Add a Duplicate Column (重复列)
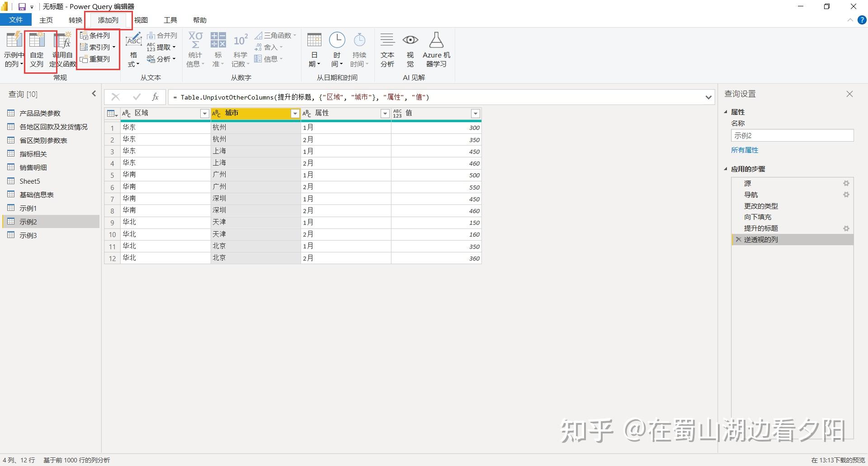 [95, 59]
